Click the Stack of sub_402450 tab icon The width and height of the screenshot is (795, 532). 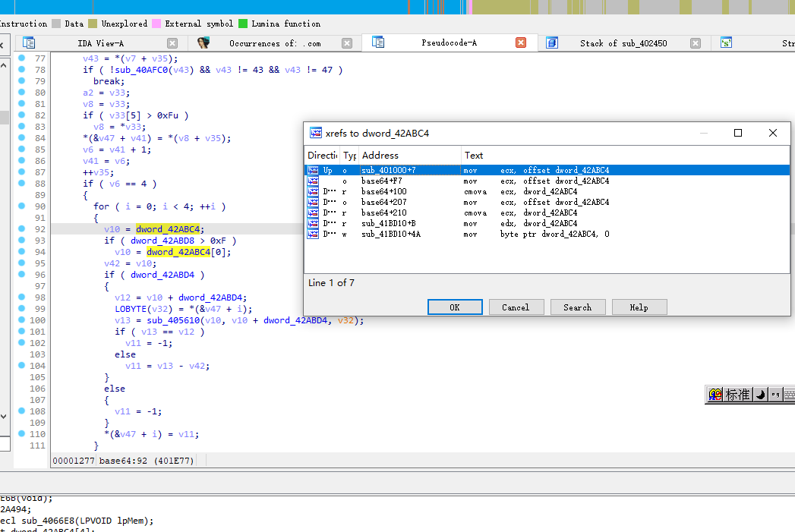pos(552,43)
